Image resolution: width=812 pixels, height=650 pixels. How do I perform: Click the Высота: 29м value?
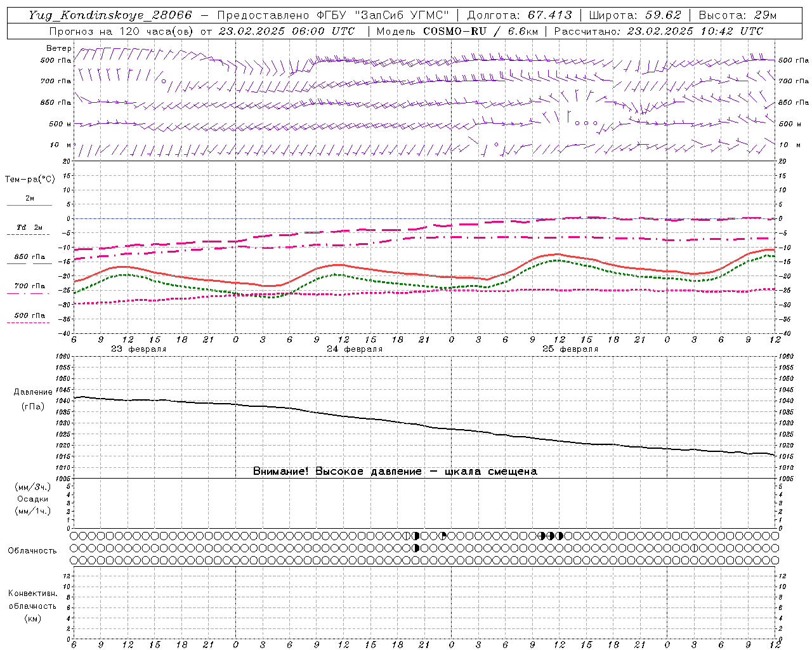tap(737, 15)
